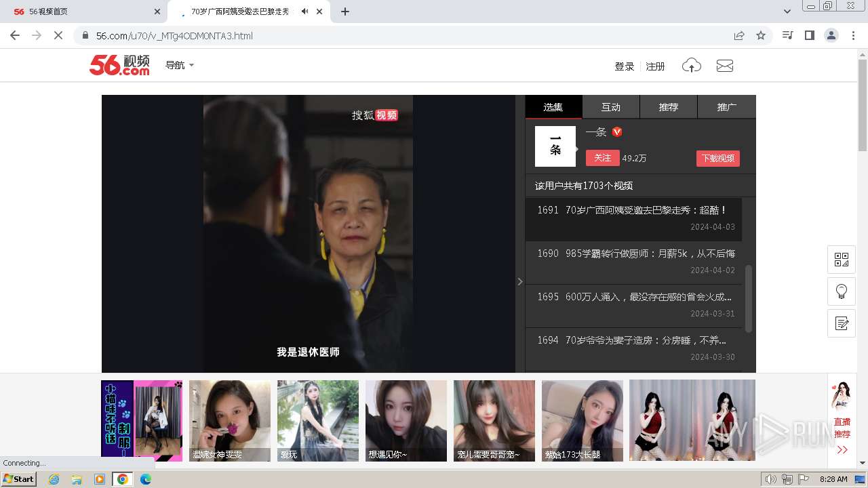This screenshot has height=488, width=868.
Task: Go forward in browser history
Action: click(x=37, y=36)
